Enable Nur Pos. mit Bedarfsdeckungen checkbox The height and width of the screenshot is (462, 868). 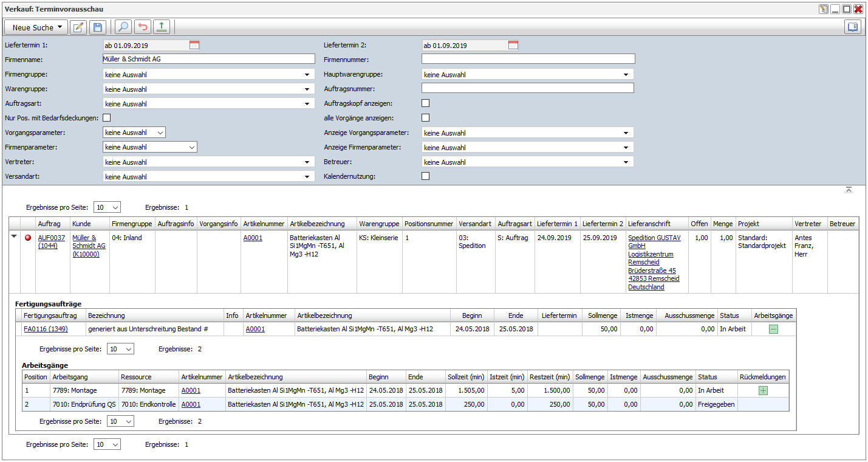click(107, 118)
